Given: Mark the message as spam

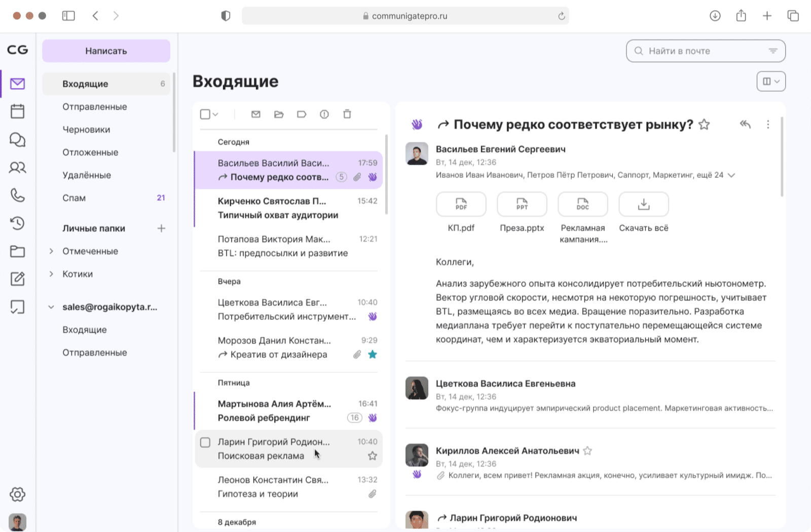Looking at the screenshot, I should click(324, 115).
